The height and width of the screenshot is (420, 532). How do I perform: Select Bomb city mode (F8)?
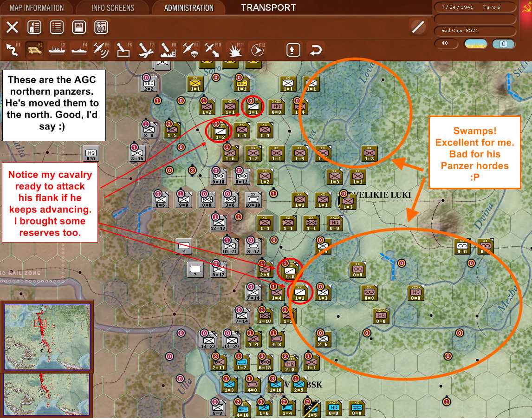[168, 50]
